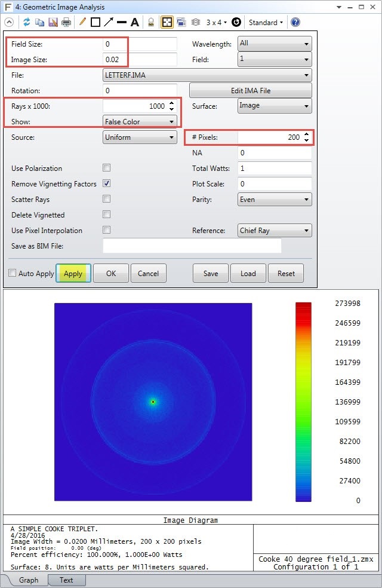
Task: Click the false color scale bar
Action: click(x=303, y=402)
